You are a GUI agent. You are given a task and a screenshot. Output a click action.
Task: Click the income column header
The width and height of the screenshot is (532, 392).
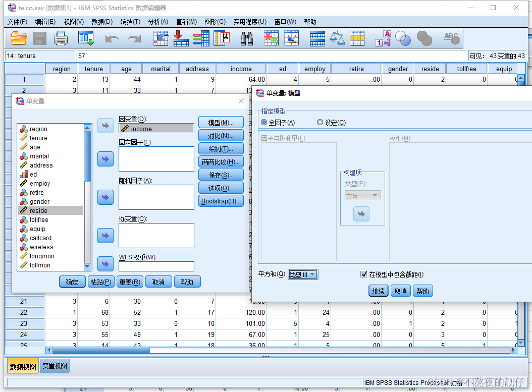click(241, 69)
